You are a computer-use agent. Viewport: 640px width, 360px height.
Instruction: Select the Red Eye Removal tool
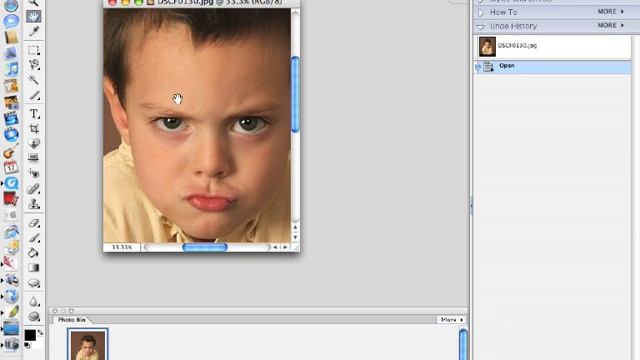tap(34, 173)
